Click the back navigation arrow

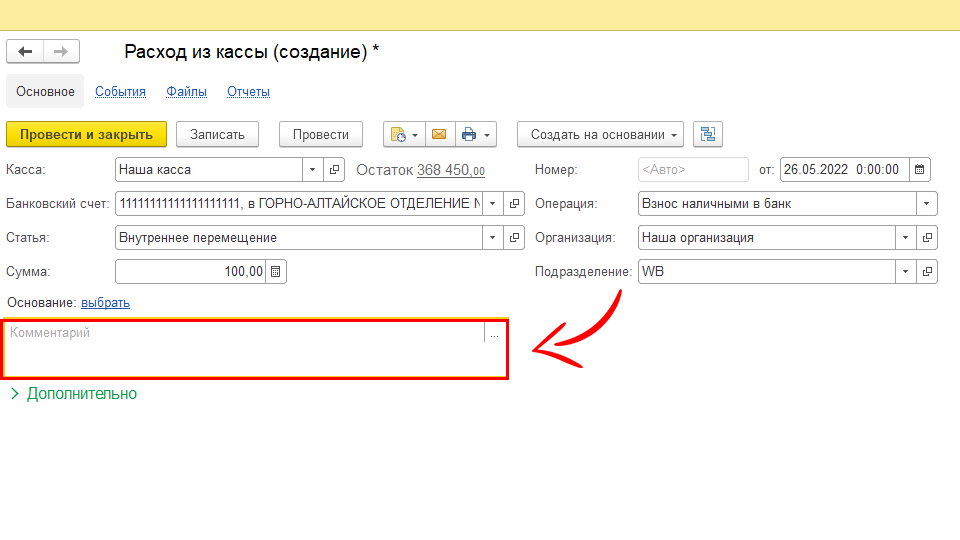pyautogui.click(x=25, y=52)
